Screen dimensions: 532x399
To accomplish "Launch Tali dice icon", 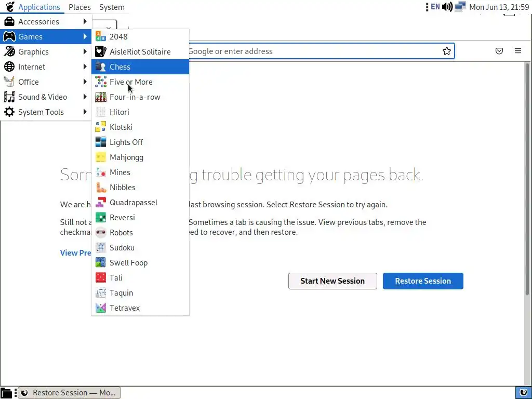I will point(100,278).
